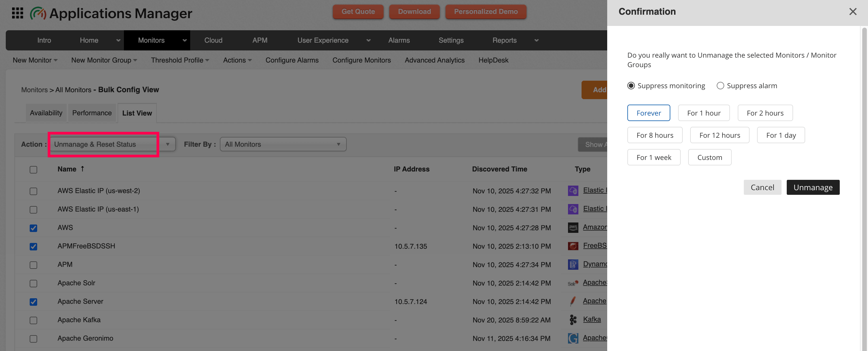Viewport: 868px width, 351px height.
Task: Go to the Intro menu item
Action: (x=44, y=40)
